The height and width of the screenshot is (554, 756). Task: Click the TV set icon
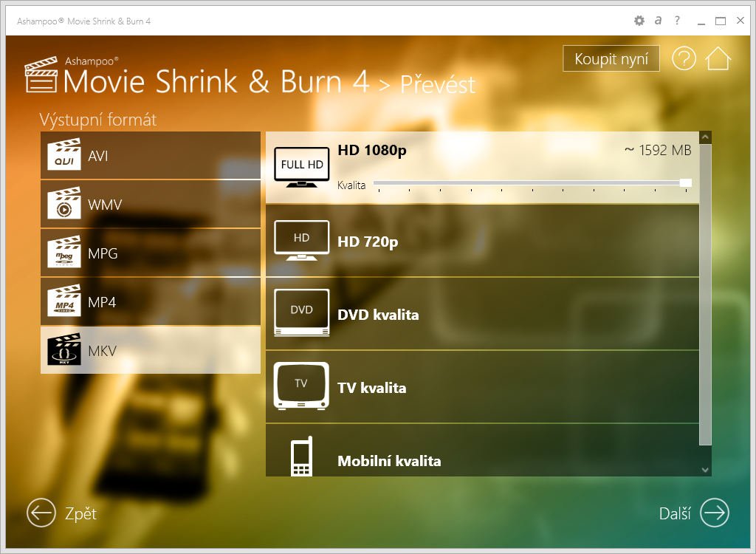click(x=301, y=386)
